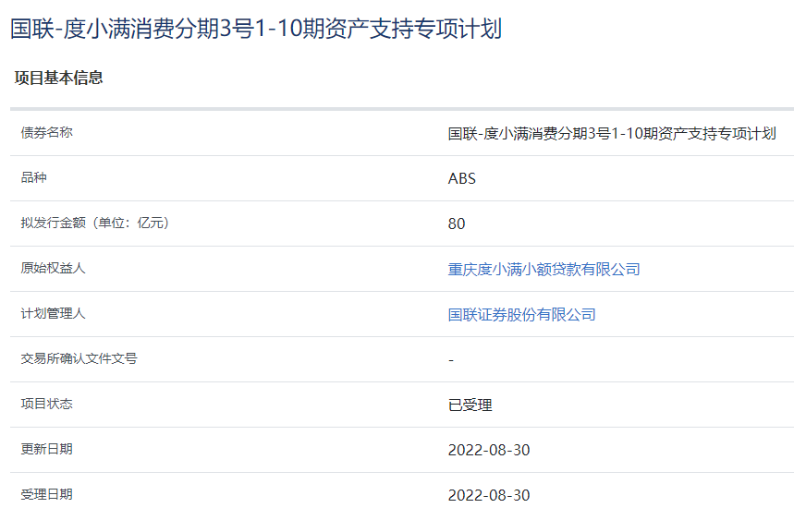This screenshot has width=794, height=532.
Task: Click the 拟发行金额（单位：亿元） label
Action: pos(95,223)
